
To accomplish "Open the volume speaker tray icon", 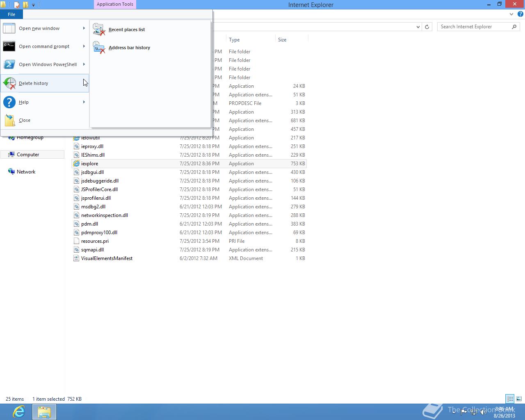I will point(484,412).
